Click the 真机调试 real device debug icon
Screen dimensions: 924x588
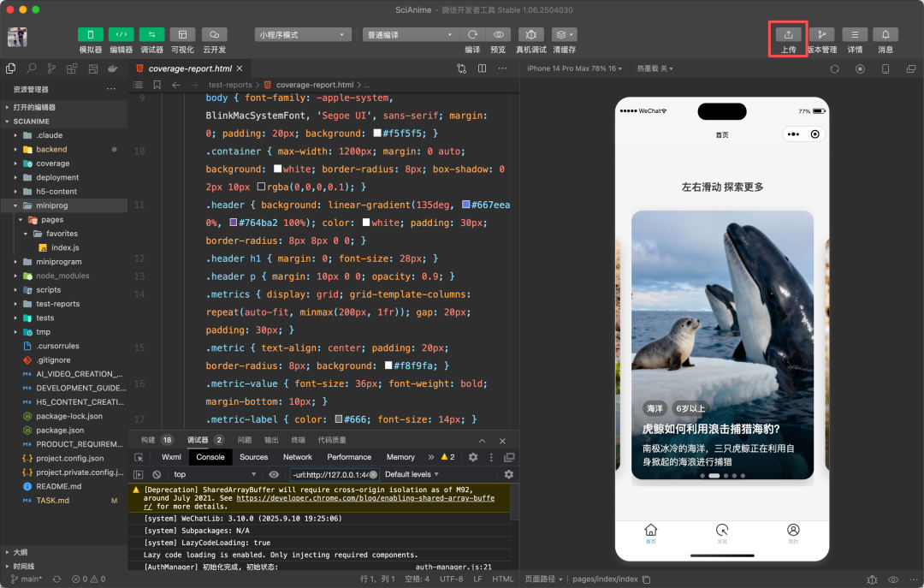pos(531,35)
